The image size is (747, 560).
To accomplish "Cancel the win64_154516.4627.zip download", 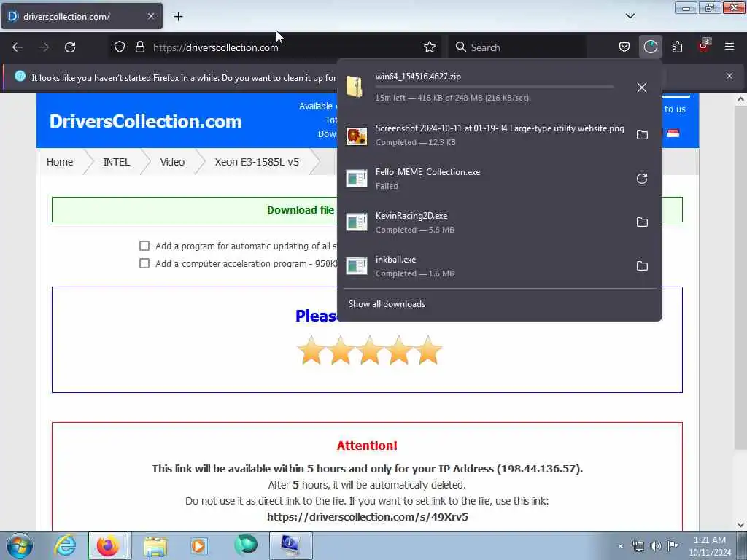I will (642, 87).
